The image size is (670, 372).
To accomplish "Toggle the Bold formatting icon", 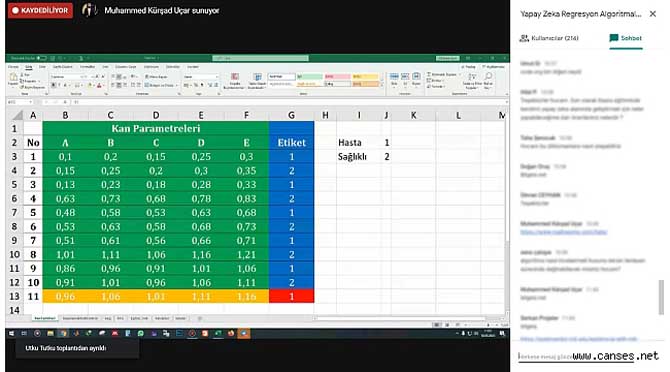I will click(x=54, y=85).
